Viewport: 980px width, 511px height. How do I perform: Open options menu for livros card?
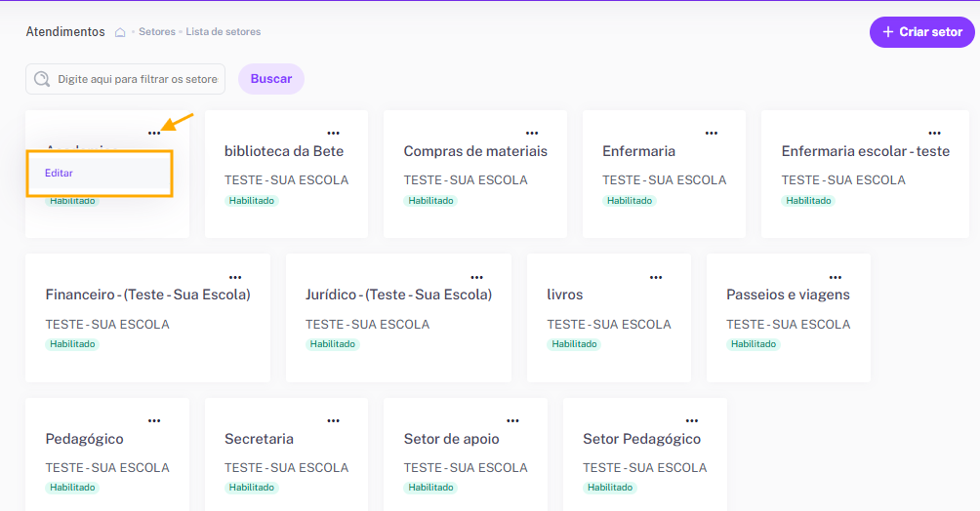click(656, 277)
